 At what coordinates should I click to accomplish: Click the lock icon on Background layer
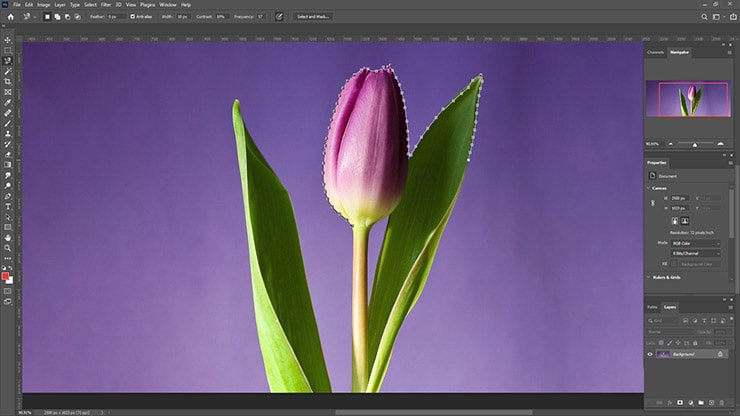(x=720, y=354)
